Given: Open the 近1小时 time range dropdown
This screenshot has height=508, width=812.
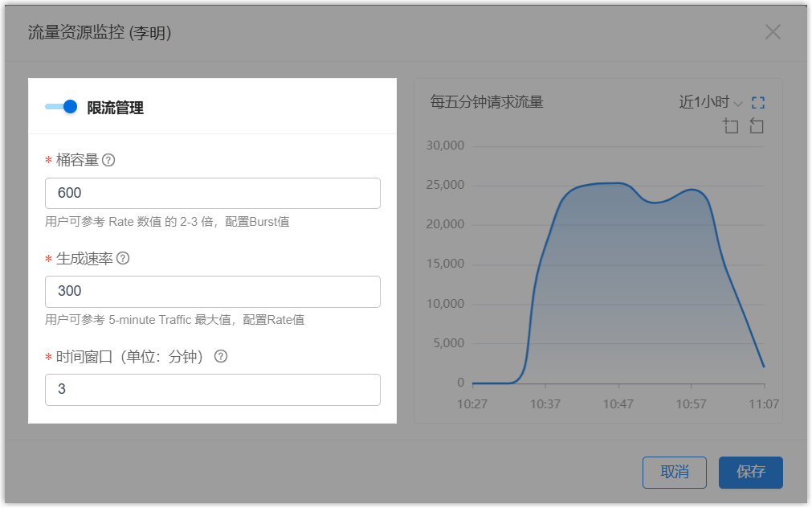Looking at the screenshot, I should pos(711,102).
